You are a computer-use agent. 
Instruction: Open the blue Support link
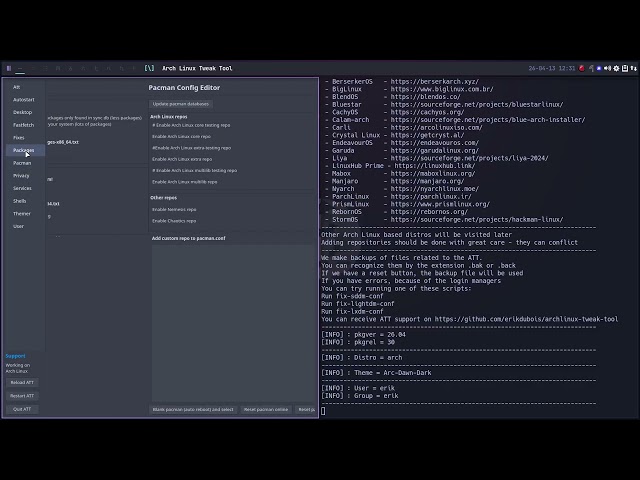(x=15, y=356)
